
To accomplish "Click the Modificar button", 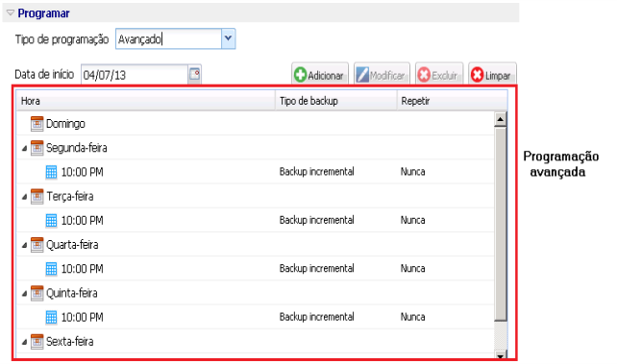I will tap(382, 74).
